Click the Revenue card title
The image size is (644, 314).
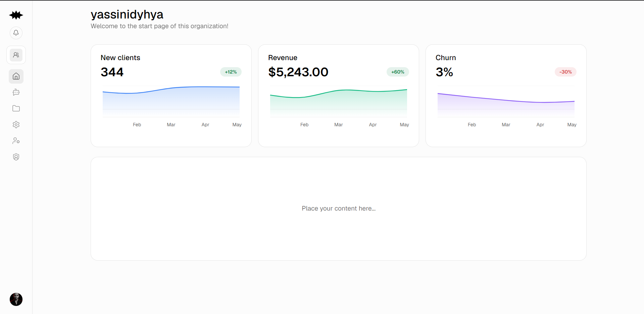[x=283, y=58]
